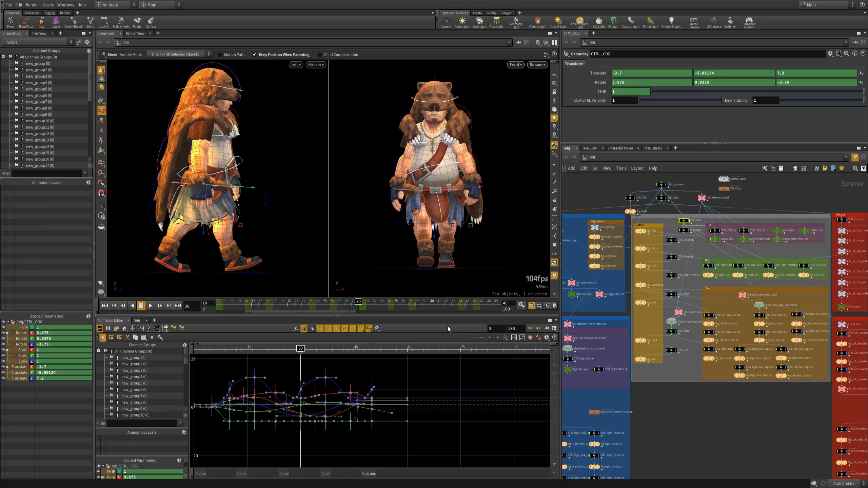Open the Front camera view dropdown
The height and width of the screenshot is (488, 868).
[x=515, y=64]
